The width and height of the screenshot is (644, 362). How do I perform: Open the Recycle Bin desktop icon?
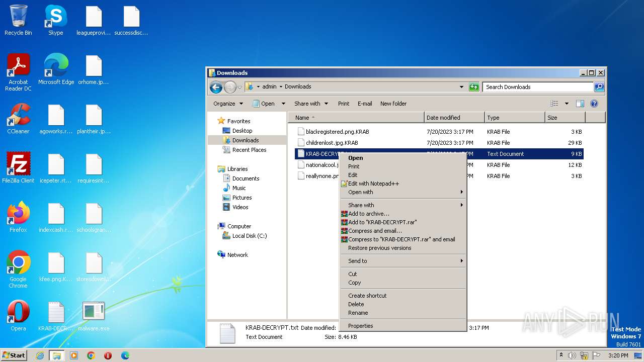click(18, 21)
